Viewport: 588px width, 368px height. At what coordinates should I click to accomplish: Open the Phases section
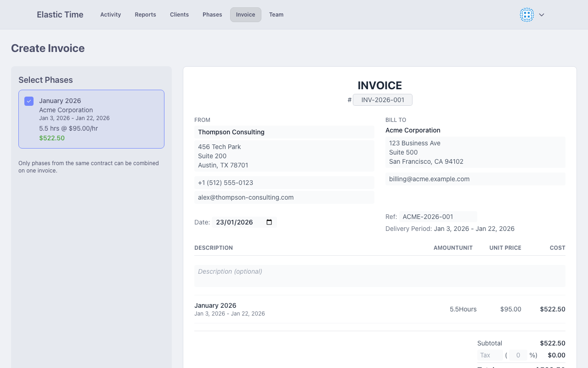[x=212, y=14]
